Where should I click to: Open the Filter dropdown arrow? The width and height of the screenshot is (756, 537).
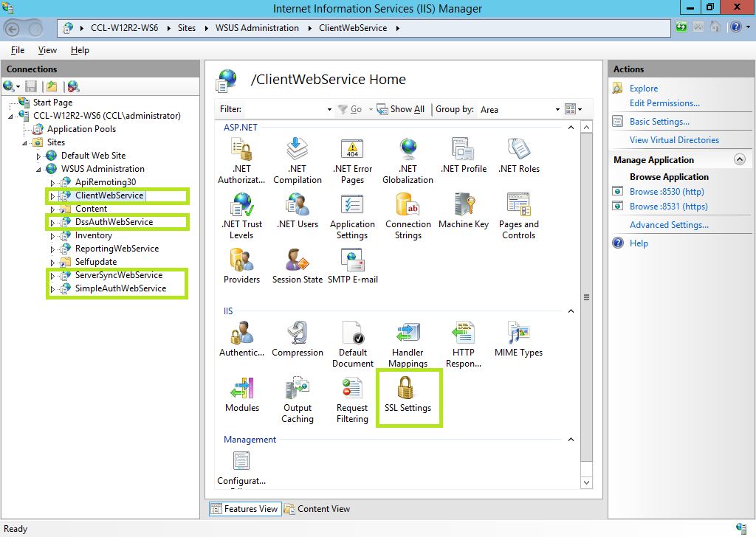coord(329,109)
